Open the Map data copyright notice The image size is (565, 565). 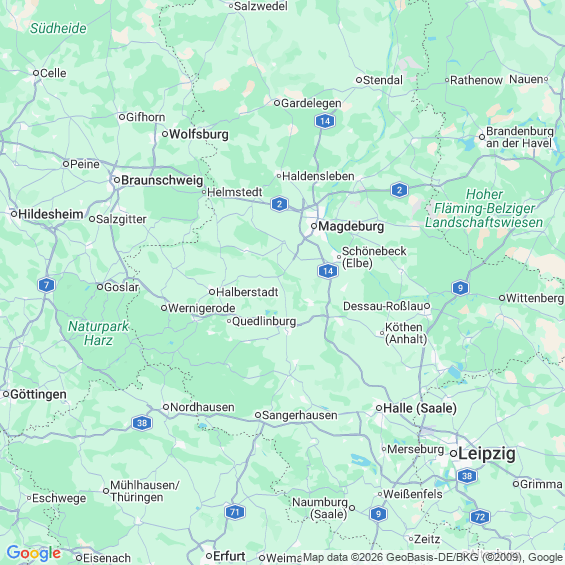pyautogui.click(x=433, y=557)
